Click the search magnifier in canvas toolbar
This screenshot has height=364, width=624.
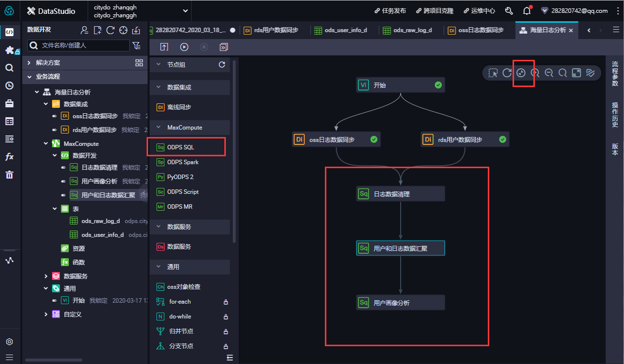tap(563, 73)
